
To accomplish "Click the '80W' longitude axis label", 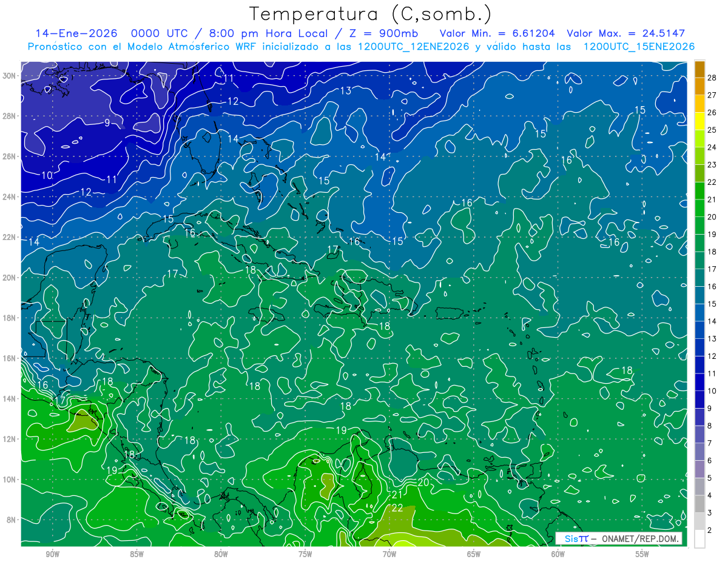I will click(x=221, y=554).
